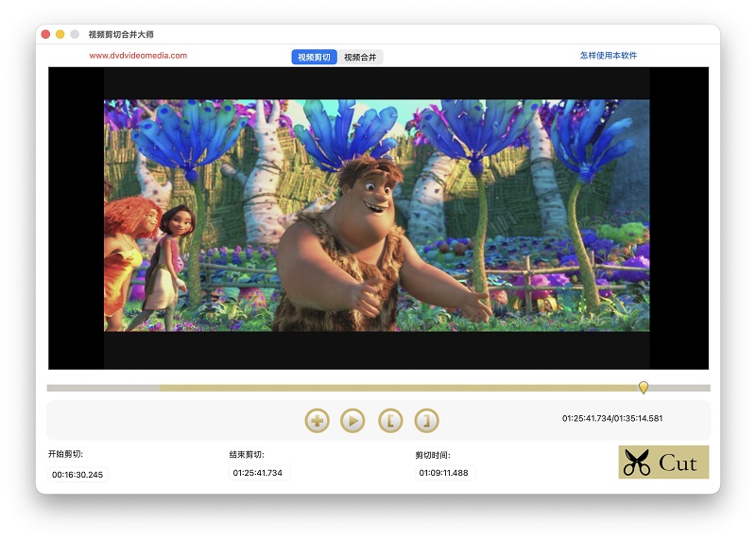Close the window with red button

click(x=45, y=34)
